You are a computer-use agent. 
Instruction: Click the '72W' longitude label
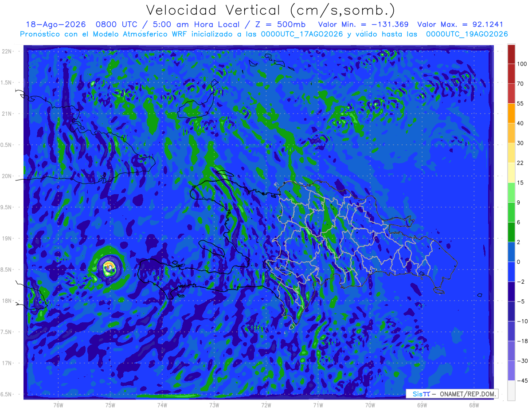tap(266, 405)
